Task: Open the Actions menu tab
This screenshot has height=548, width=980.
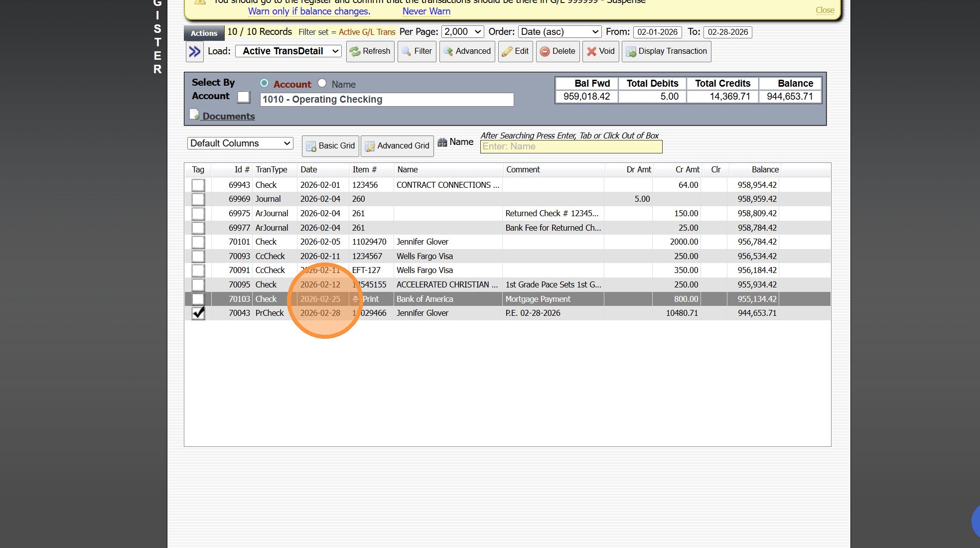Action: 204,33
